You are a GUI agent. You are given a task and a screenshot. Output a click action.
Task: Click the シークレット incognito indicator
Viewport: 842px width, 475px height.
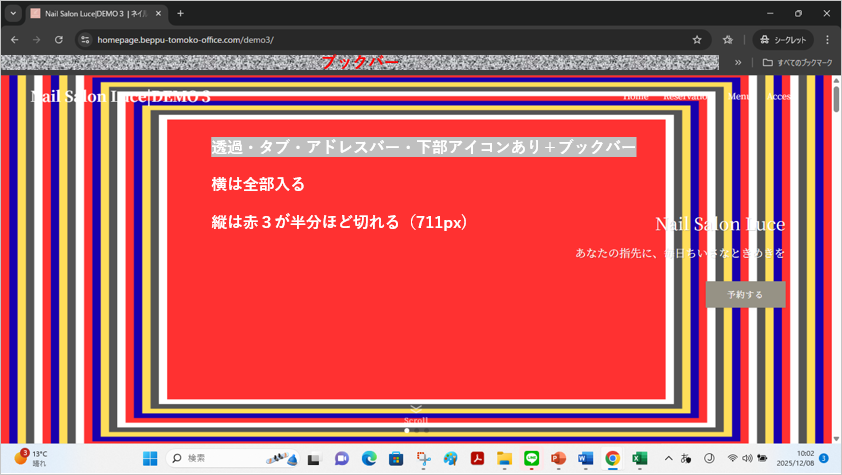[783, 40]
